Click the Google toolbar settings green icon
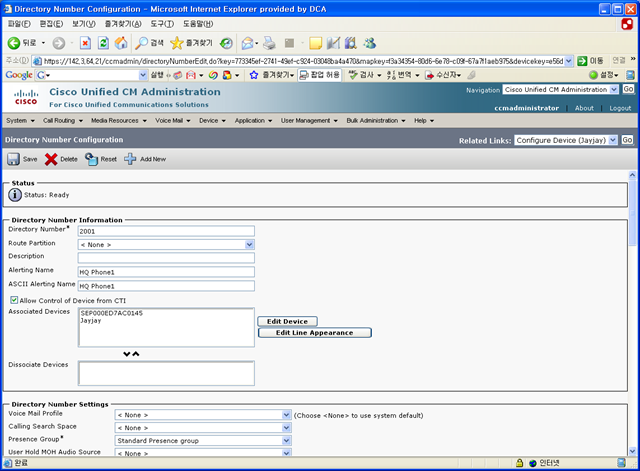 593,75
